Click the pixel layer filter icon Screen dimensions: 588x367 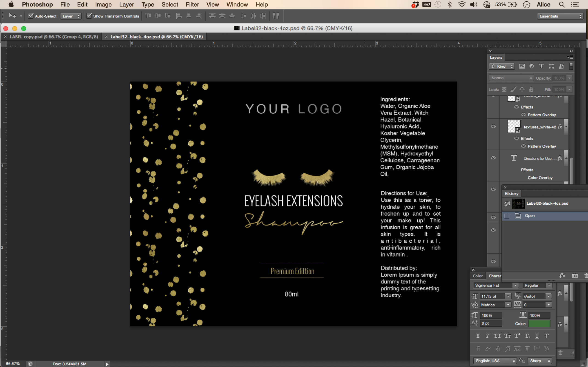pos(522,66)
